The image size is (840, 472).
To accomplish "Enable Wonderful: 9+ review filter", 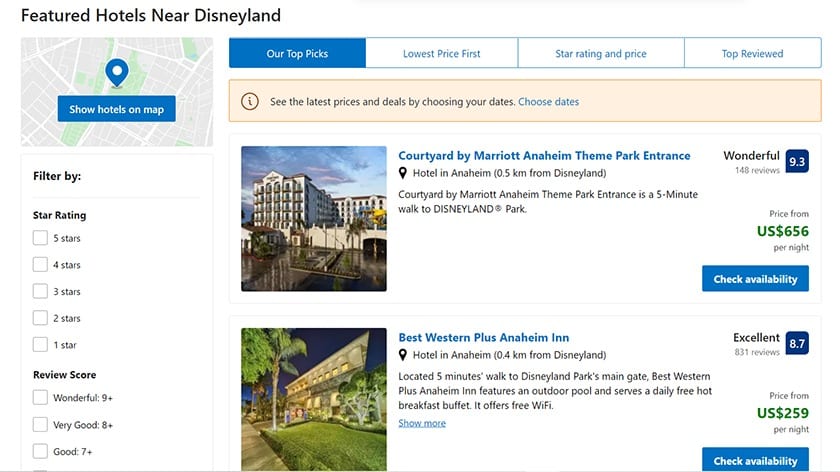I will point(40,398).
